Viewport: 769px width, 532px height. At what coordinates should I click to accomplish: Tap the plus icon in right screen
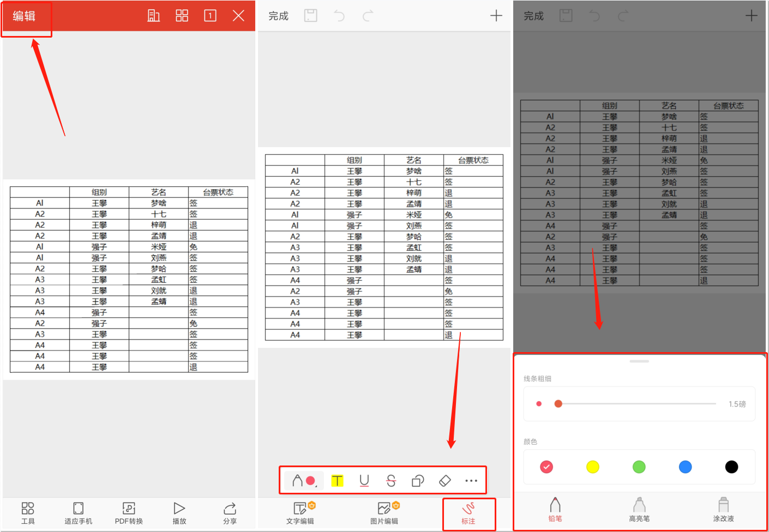coord(752,16)
